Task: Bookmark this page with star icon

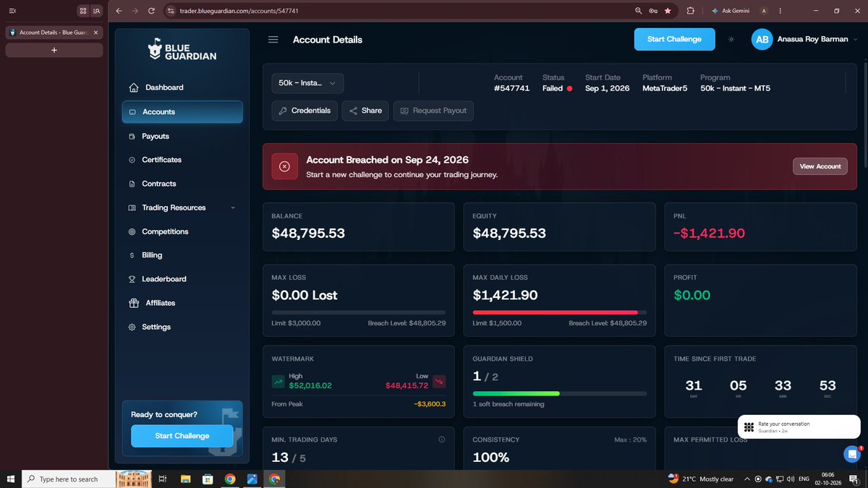Action: point(668,12)
